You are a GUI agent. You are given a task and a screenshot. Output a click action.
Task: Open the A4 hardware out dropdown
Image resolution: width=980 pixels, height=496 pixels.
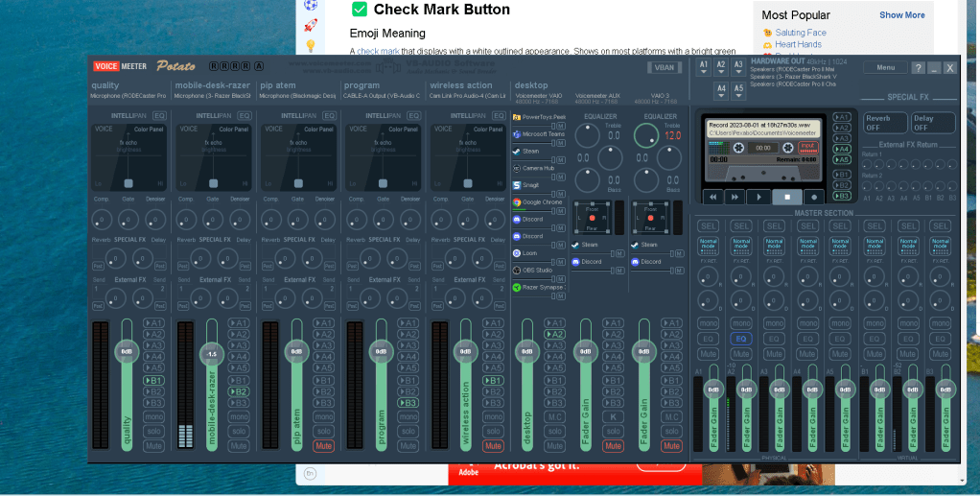(721, 91)
